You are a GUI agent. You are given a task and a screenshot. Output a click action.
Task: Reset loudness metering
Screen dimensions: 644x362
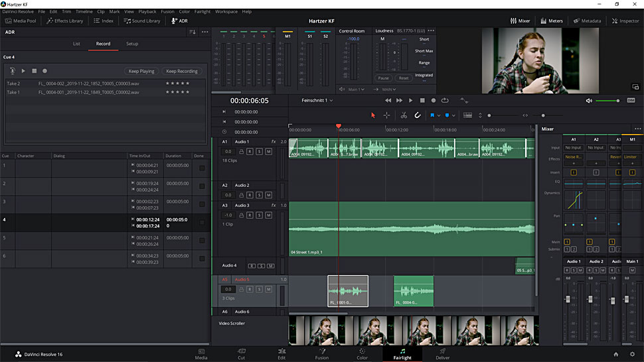(404, 78)
